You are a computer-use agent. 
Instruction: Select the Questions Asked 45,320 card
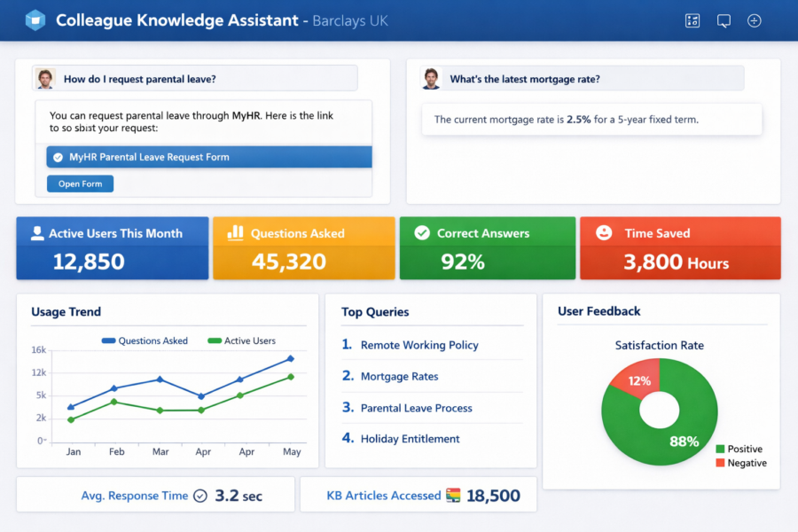pos(304,248)
